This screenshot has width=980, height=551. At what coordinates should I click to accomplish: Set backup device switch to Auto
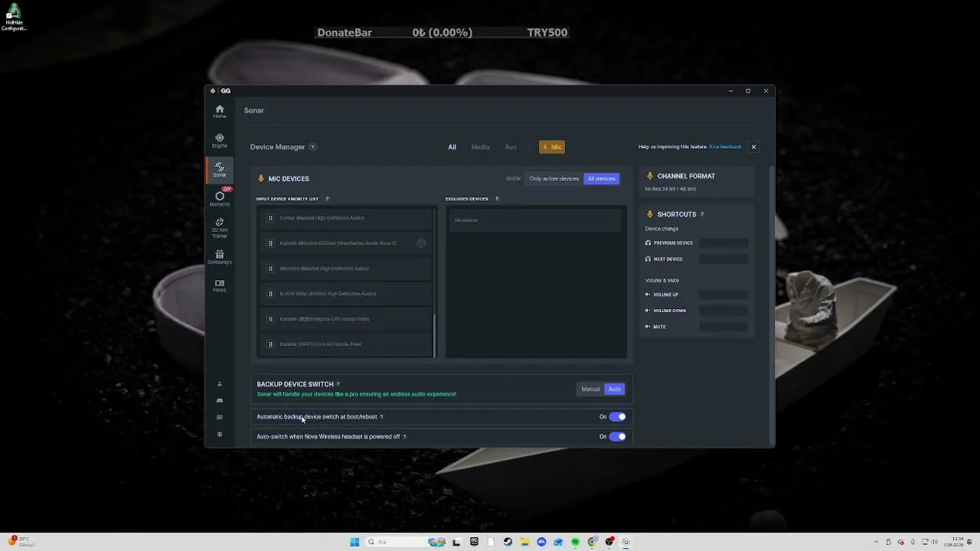coord(615,390)
